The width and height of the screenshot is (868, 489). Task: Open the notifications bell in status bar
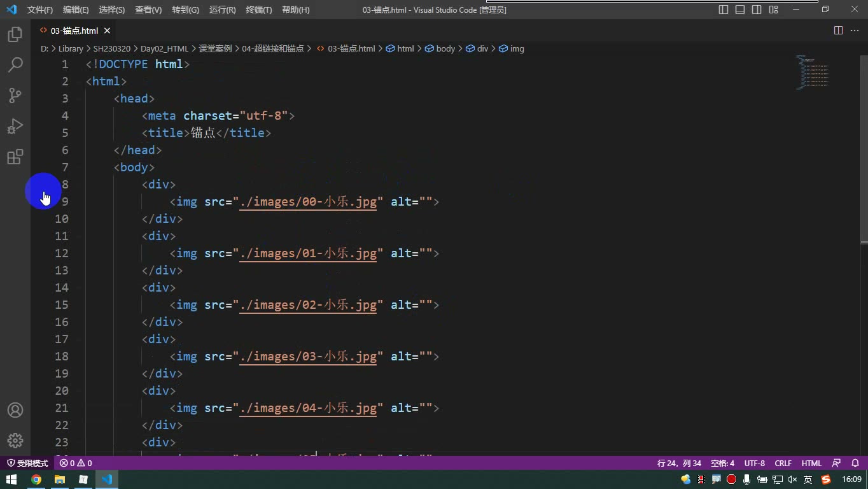tap(855, 464)
